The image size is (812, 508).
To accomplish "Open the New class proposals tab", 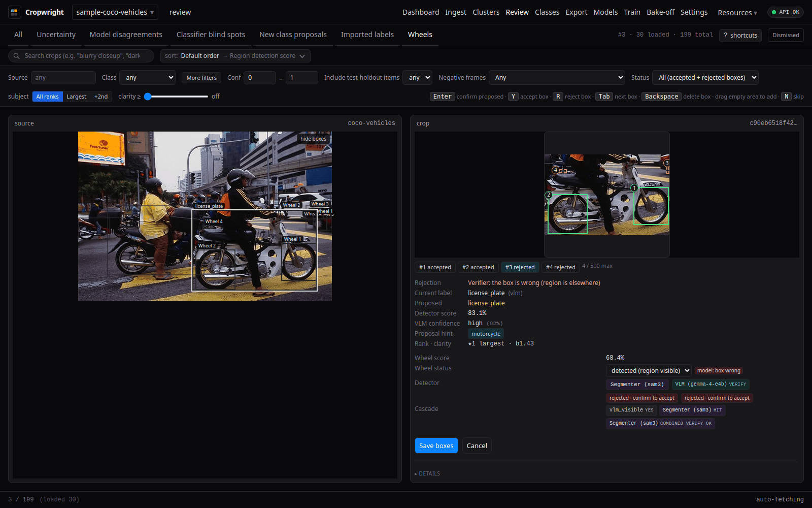I will (293, 35).
